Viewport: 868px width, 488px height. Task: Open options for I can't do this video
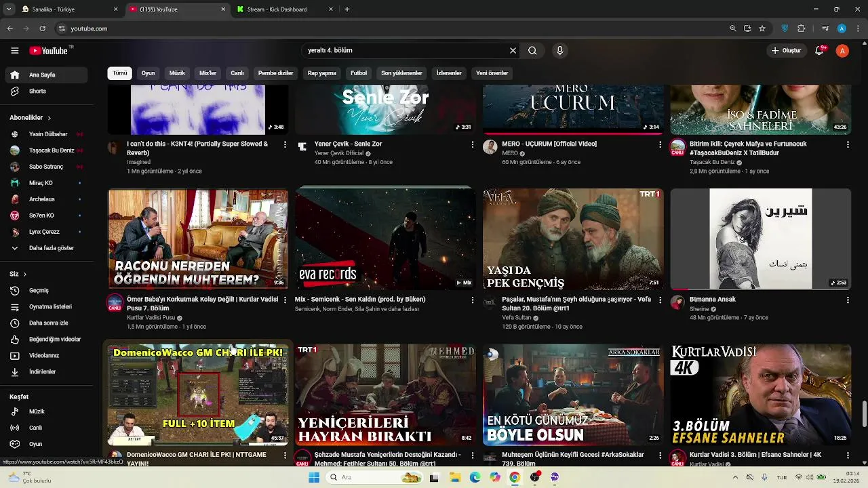(x=285, y=144)
